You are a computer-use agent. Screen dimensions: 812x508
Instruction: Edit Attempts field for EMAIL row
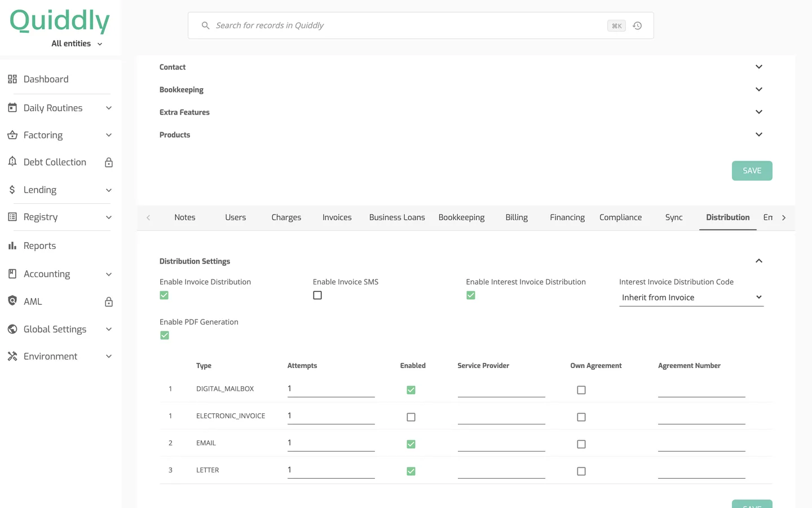pyautogui.click(x=331, y=443)
